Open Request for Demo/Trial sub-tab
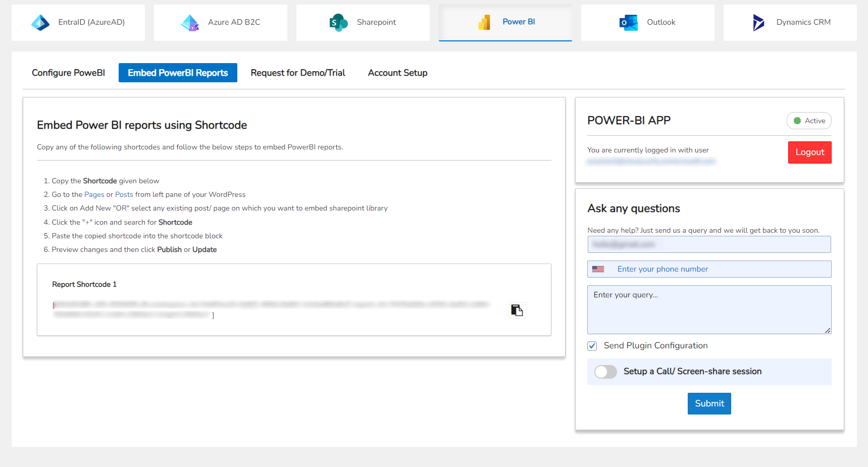868x467 pixels. pyautogui.click(x=298, y=73)
